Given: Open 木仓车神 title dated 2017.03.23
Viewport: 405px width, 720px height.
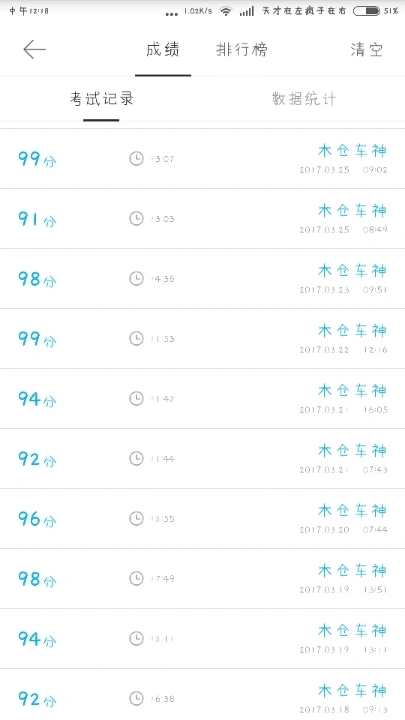Looking at the screenshot, I should [x=353, y=271].
